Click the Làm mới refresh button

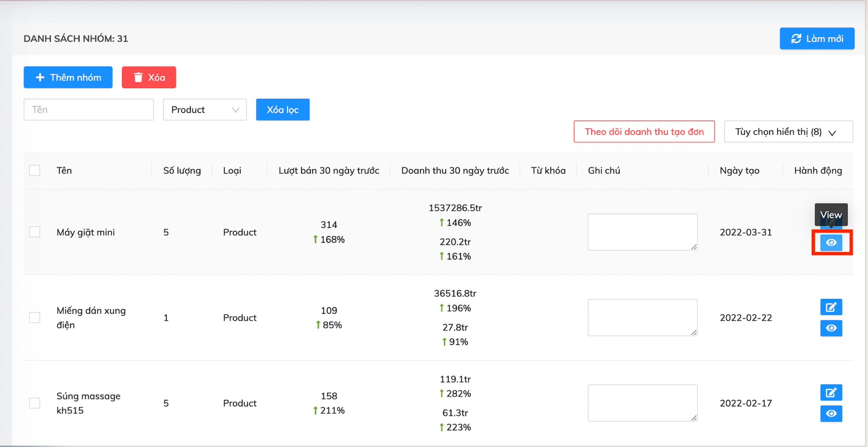click(x=817, y=39)
